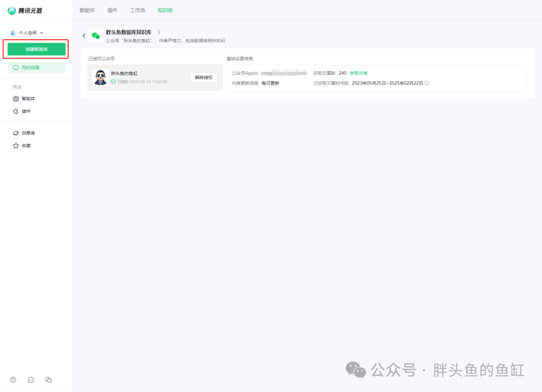Click the user avatar icon beside 个人空间
Screen dimensions: 542x392
click(x=13, y=33)
